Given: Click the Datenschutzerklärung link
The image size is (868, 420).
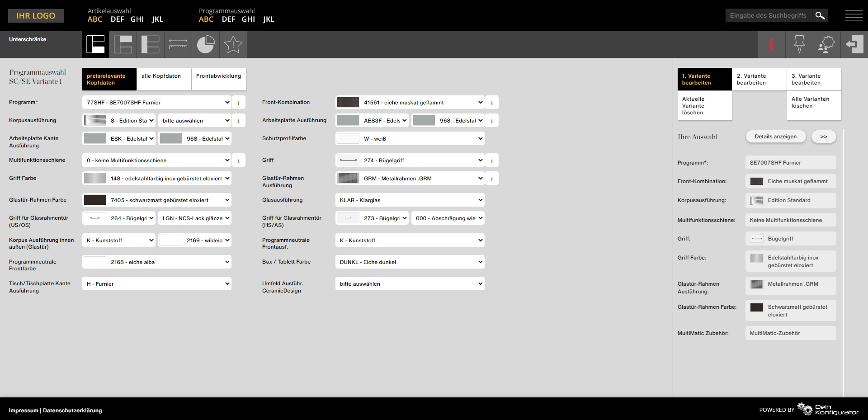Looking at the screenshot, I should [72, 411].
